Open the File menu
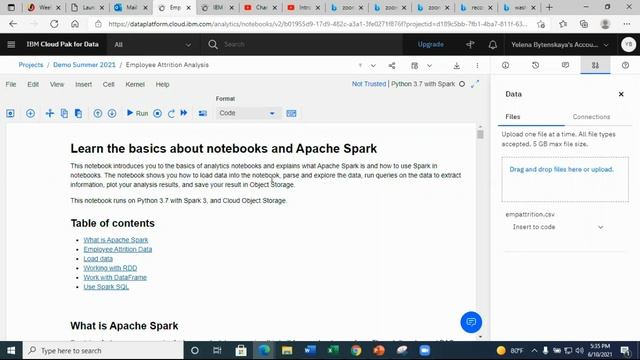The image size is (640, 360). (x=11, y=84)
